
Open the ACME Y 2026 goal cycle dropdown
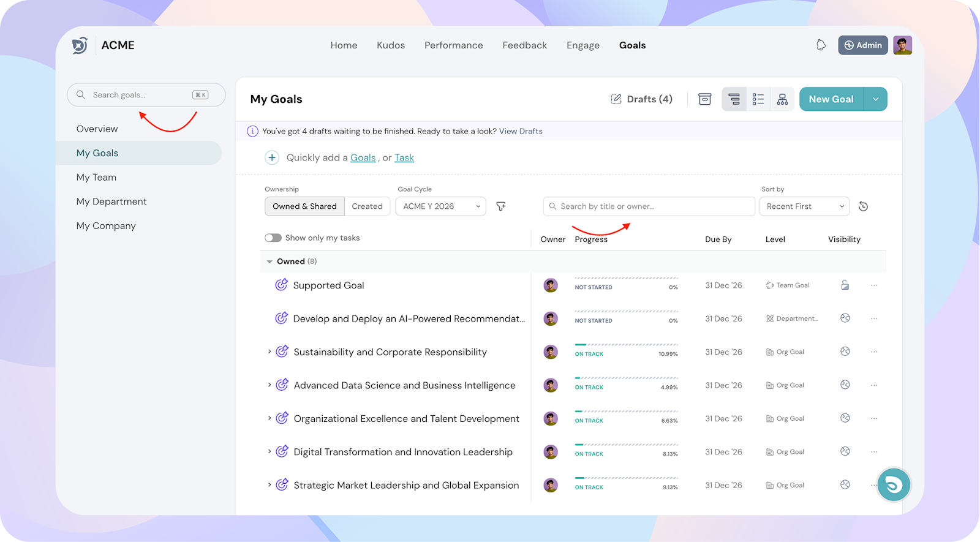click(440, 206)
